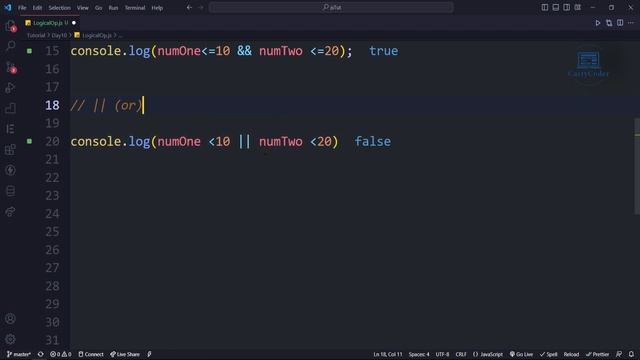Click the inline 'false' result text

tap(372, 142)
